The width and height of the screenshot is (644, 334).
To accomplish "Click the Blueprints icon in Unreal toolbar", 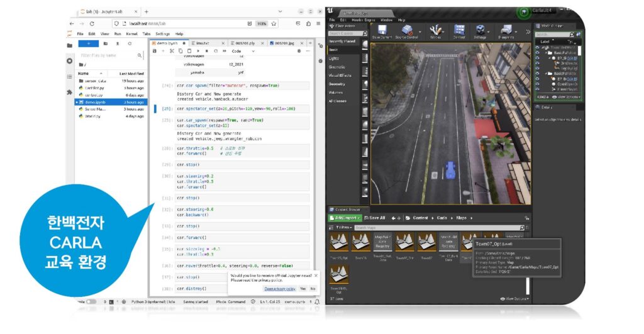I will (x=506, y=31).
